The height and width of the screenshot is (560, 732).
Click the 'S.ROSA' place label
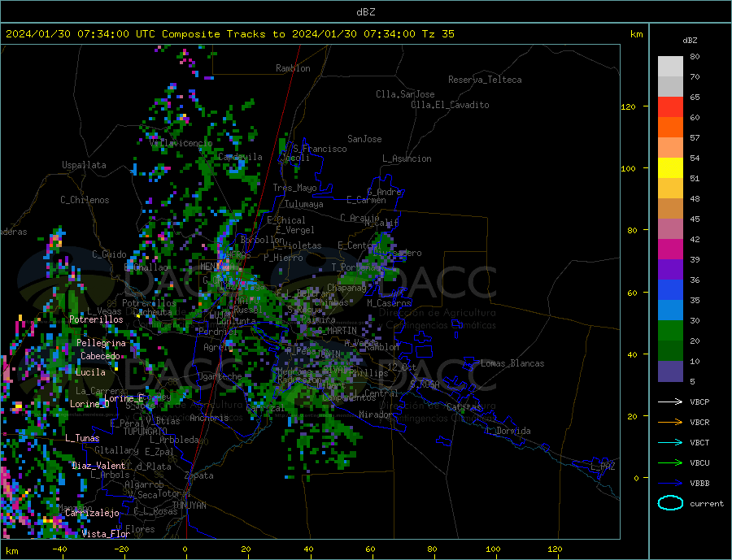425,384
